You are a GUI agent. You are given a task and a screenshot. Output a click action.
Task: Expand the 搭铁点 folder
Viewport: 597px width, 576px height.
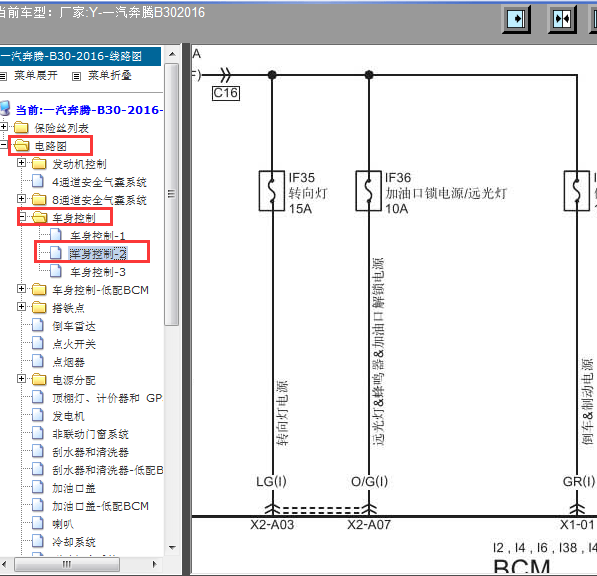point(21,306)
